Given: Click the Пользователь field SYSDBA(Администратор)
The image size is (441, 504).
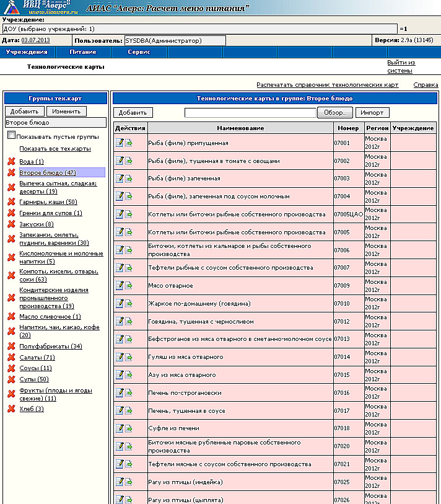Looking at the screenshot, I should point(175,41).
